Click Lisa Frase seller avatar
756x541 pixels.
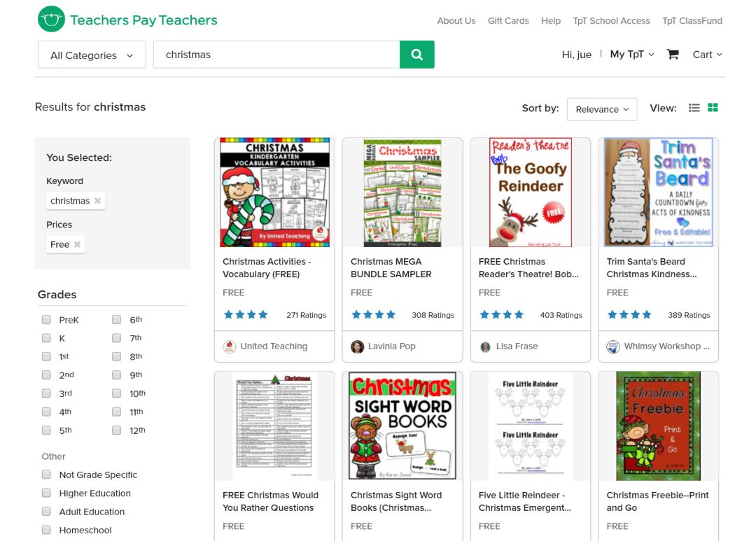click(x=486, y=346)
